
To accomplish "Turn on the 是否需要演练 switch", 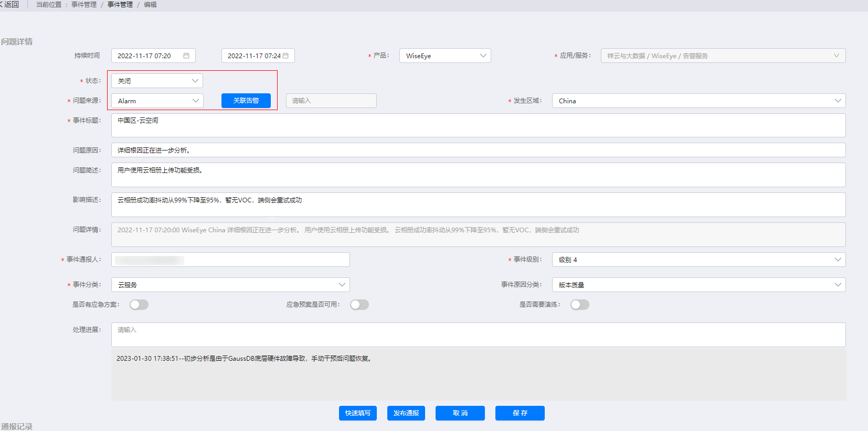I will (580, 305).
